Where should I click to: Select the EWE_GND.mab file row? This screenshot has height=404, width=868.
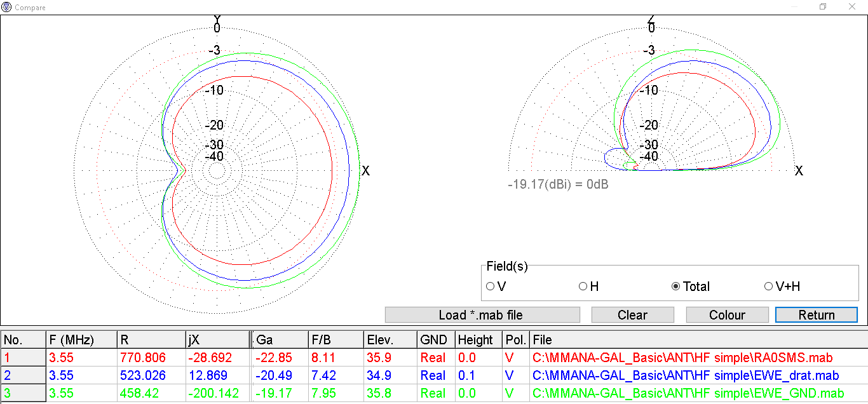click(688, 393)
